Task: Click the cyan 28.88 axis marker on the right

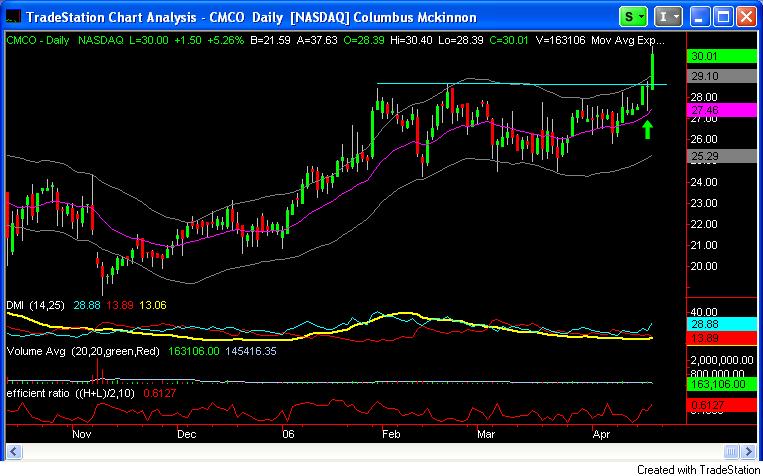Action: click(724, 324)
